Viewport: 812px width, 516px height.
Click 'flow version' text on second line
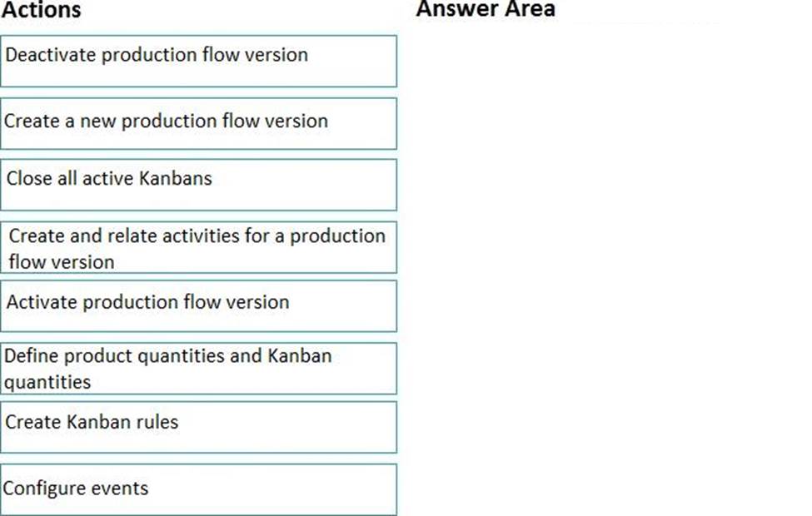coord(61,262)
